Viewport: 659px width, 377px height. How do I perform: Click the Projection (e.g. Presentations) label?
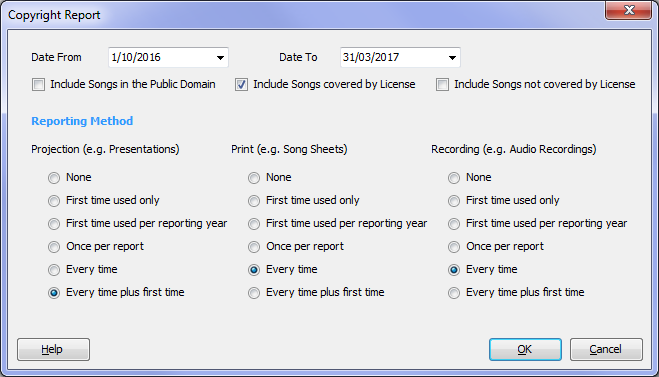pos(105,149)
